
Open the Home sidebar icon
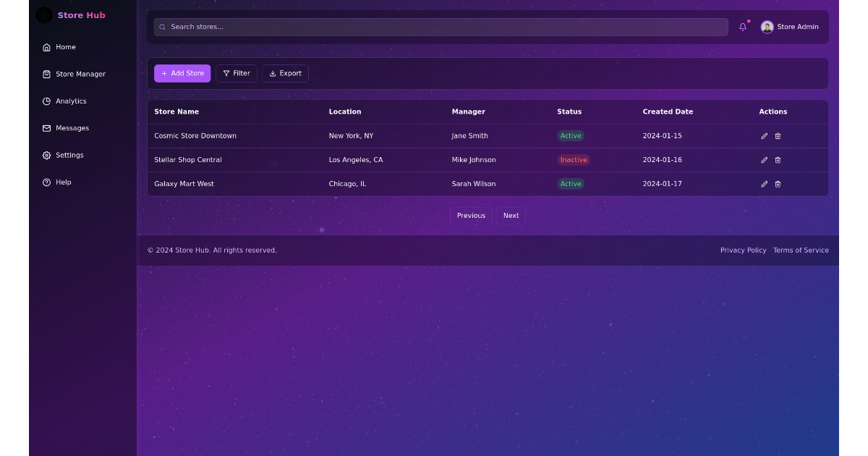(x=46, y=47)
